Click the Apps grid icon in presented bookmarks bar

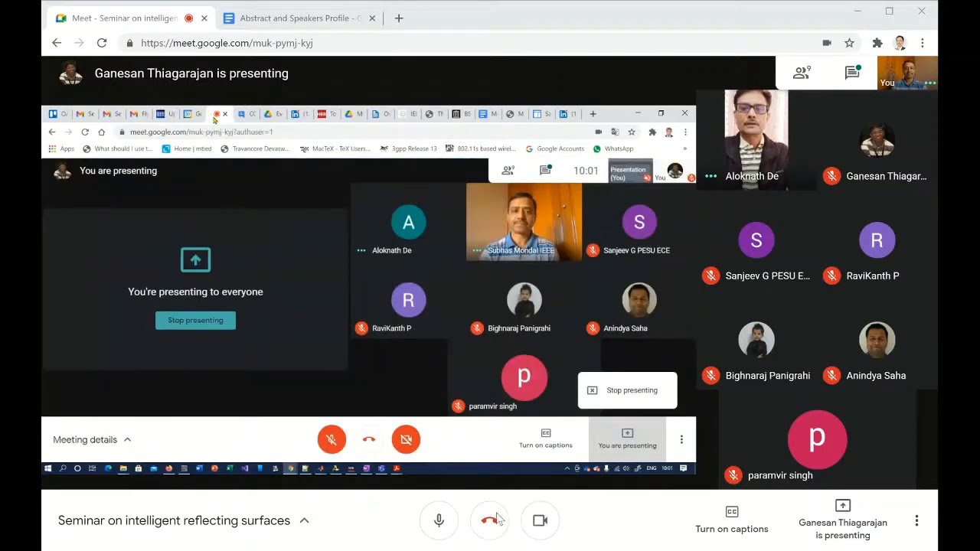point(53,148)
